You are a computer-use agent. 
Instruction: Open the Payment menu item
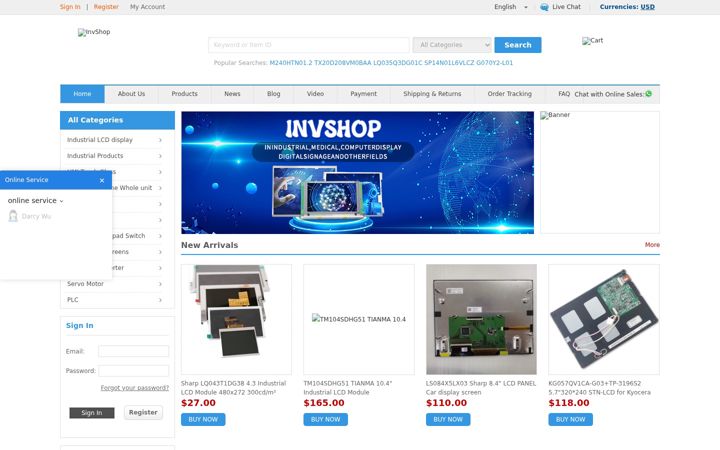coord(364,94)
